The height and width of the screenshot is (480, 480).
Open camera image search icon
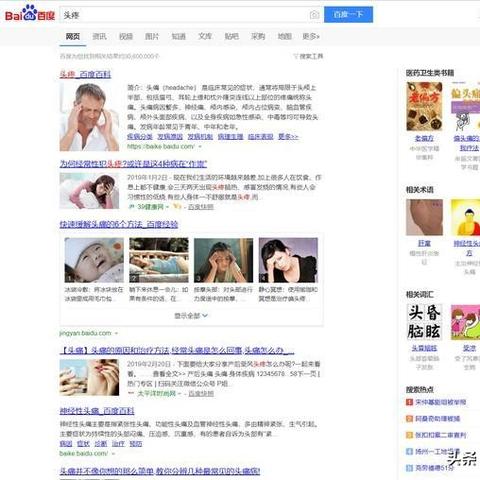coord(314,15)
